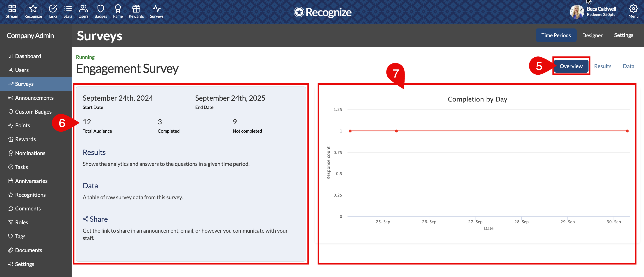Switch to the Time Periods tab
Image resolution: width=644 pixels, height=277 pixels.
pyautogui.click(x=556, y=35)
